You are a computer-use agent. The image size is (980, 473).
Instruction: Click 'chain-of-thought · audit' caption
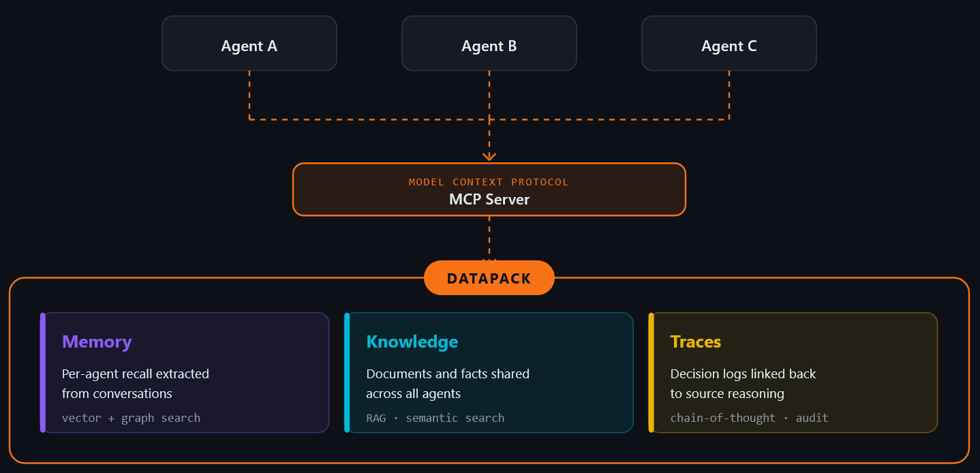[749, 418]
